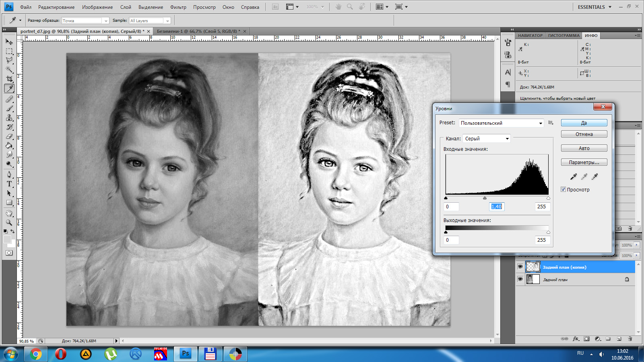Toggle the Просмотр preview checkbox
The height and width of the screenshot is (362, 644).
pyautogui.click(x=563, y=189)
